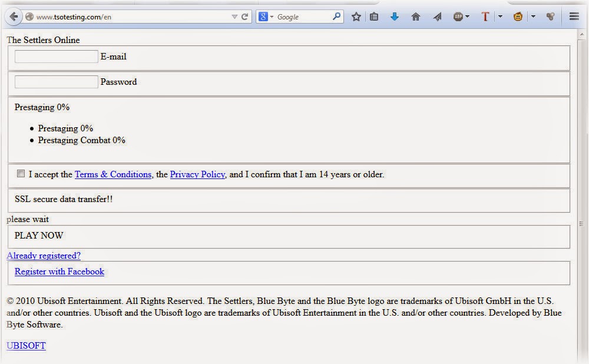Open the downloads arrow icon
This screenshot has width=589, height=364.
(x=395, y=16)
